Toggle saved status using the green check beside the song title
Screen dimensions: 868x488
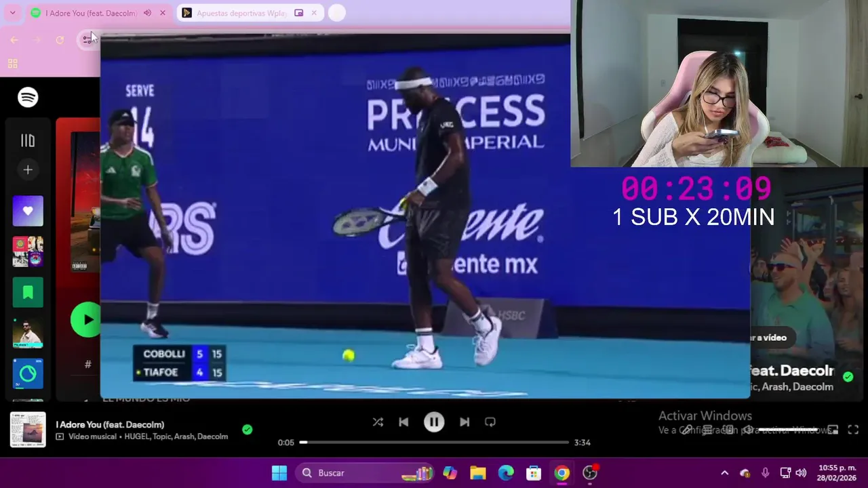[248, 429]
